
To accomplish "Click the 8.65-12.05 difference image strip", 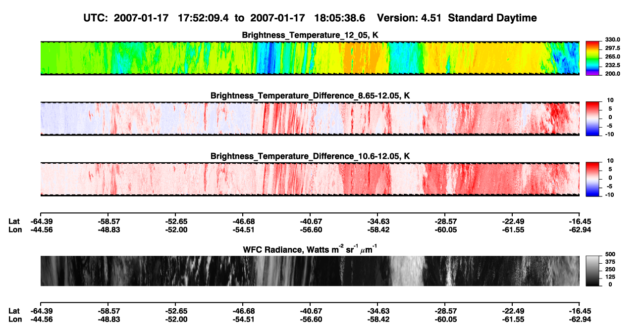I will pyautogui.click(x=310, y=119).
